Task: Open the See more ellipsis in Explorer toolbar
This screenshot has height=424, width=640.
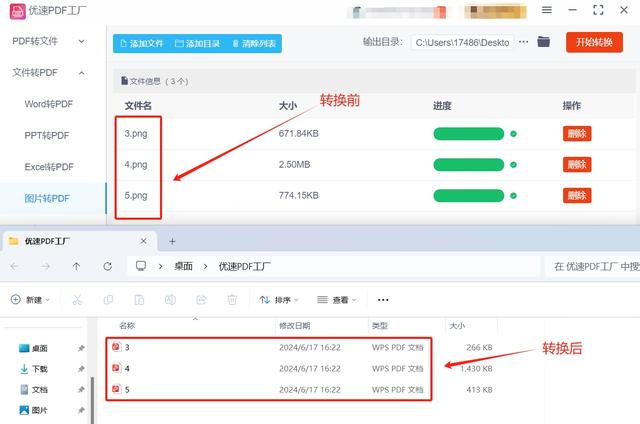Action: coord(383,300)
